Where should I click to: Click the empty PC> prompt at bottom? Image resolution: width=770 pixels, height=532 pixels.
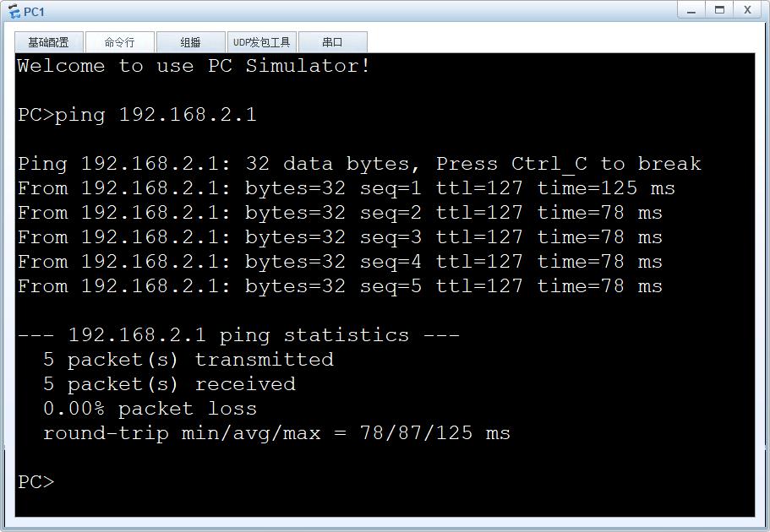[x=35, y=481]
